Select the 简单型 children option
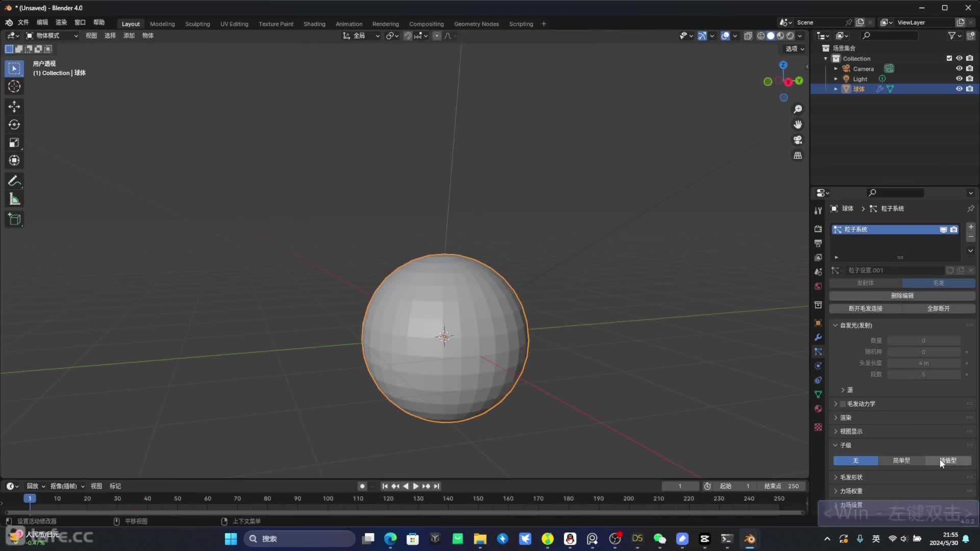 coord(901,461)
